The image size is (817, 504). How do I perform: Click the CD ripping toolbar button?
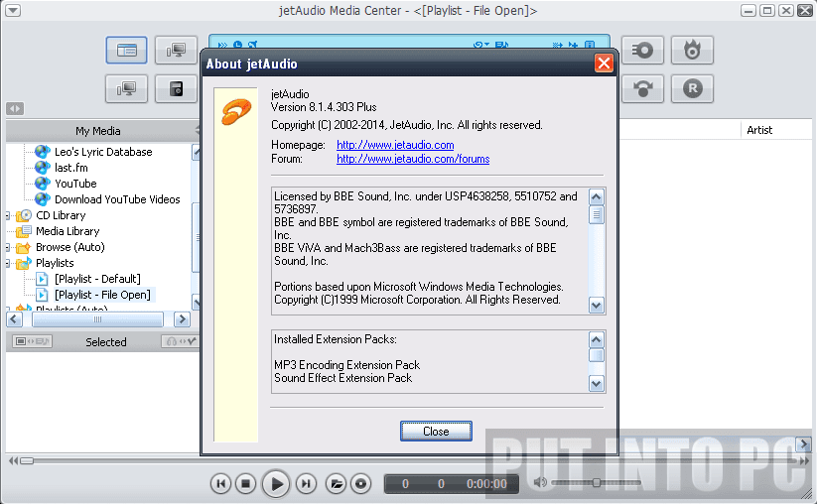coord(642,50)
